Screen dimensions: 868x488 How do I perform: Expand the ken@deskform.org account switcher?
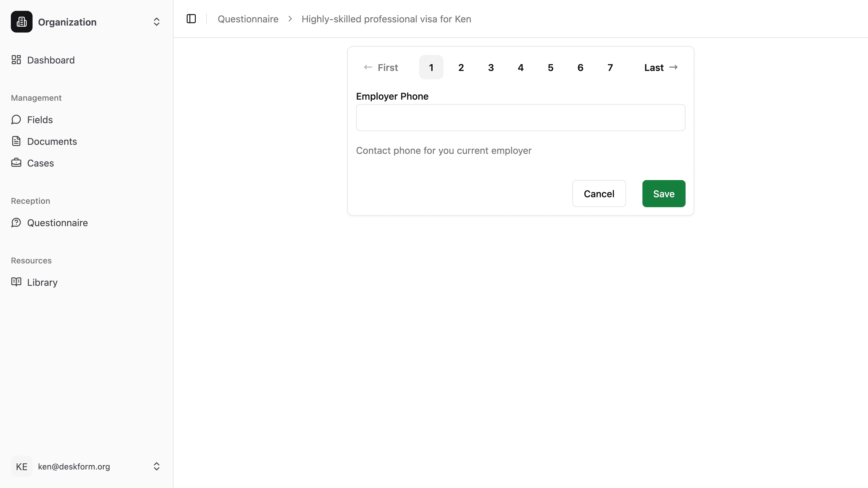click(x=156, y=467)
